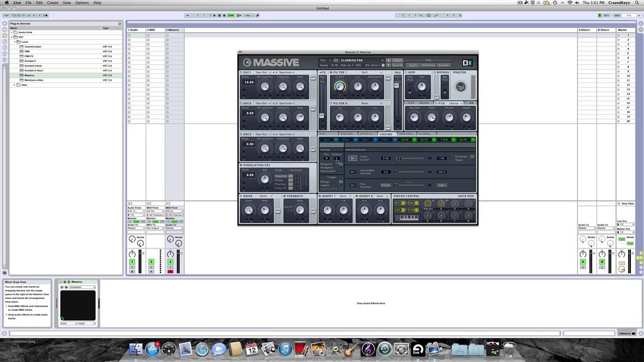Click the TAP tempo button

tap(6, 15)
